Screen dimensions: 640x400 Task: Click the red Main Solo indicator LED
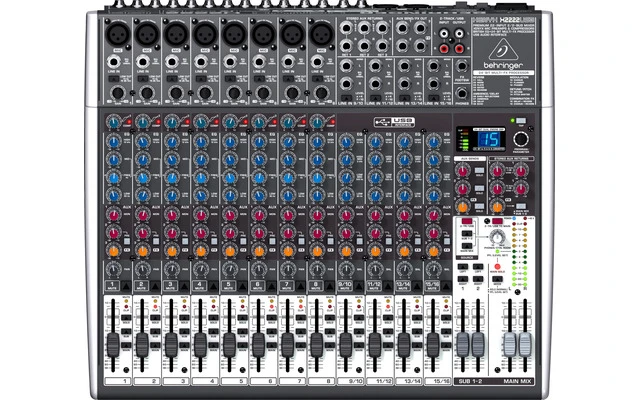pos(497,267)
